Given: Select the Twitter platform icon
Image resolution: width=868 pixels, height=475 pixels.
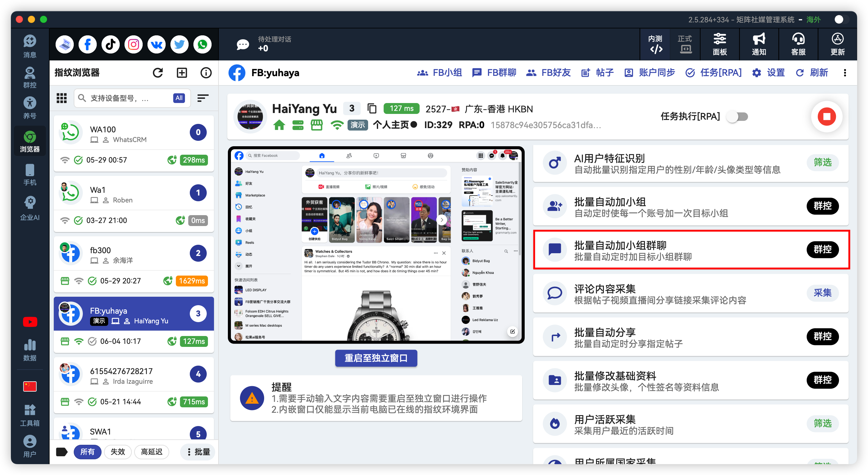Looking at the screenshot, I should pos(179,44).
